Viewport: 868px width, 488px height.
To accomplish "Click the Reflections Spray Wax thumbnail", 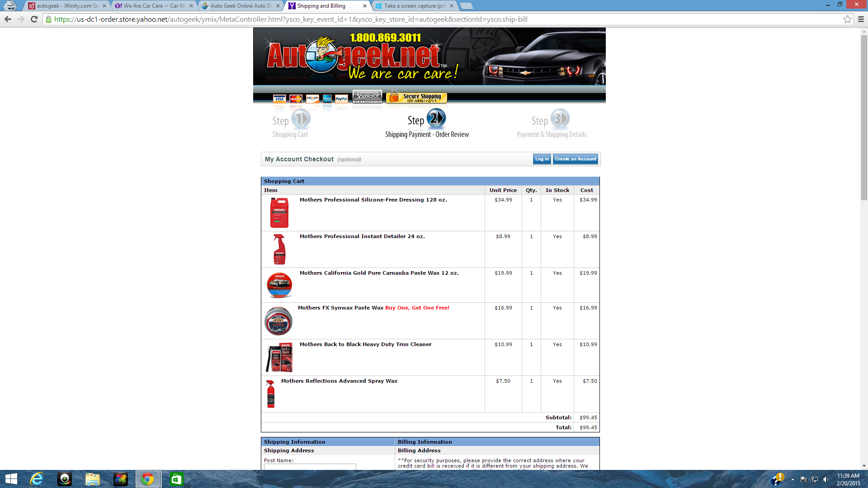I will point(270,394).
